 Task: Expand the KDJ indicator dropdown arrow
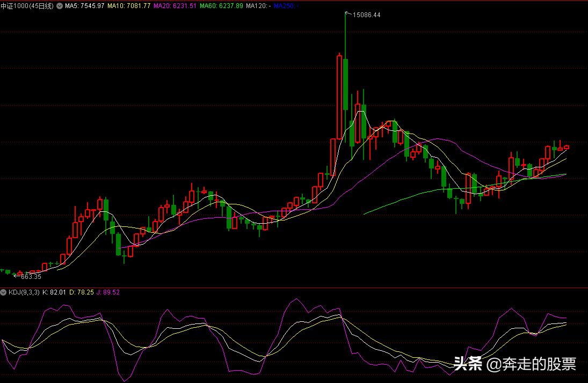(3, 292)
